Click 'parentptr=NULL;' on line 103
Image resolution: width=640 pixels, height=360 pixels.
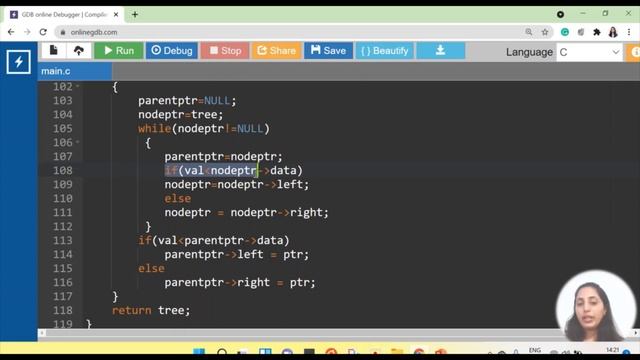pyautogui.click(x=187, y=100)
